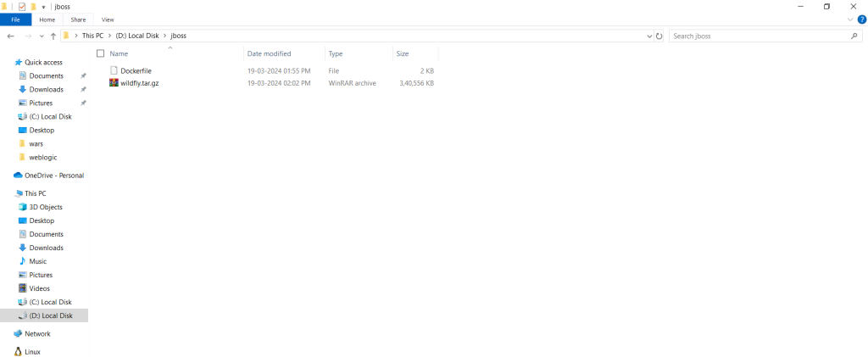Click the Back navigation arrow
This screenshot has width=868, height=357.
point(10,36)
